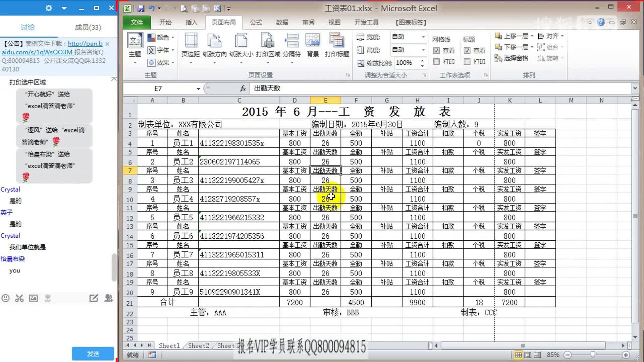Open paper Orientation (纸张方向) options
644x362 pixels.
(x=215, y=49)
